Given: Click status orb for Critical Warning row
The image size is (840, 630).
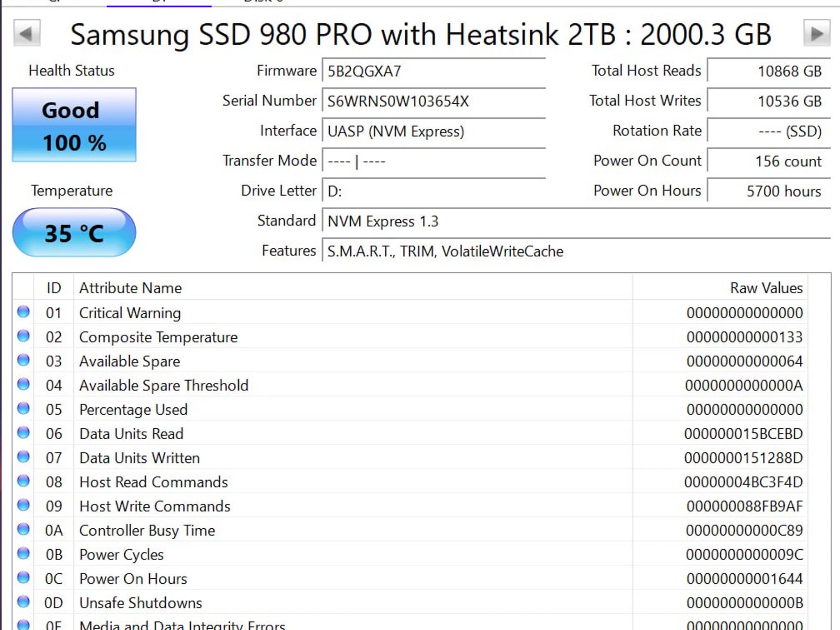Looking at the screenshot, I should click(23, 312).
